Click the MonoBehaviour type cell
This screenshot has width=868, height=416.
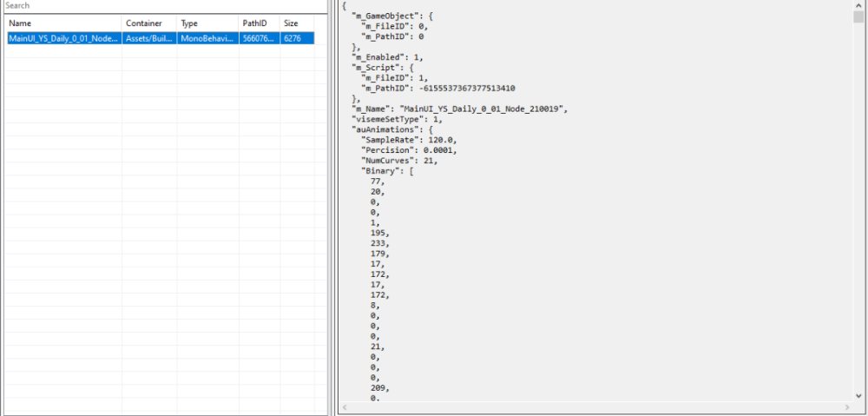click(x=206, y=38)
